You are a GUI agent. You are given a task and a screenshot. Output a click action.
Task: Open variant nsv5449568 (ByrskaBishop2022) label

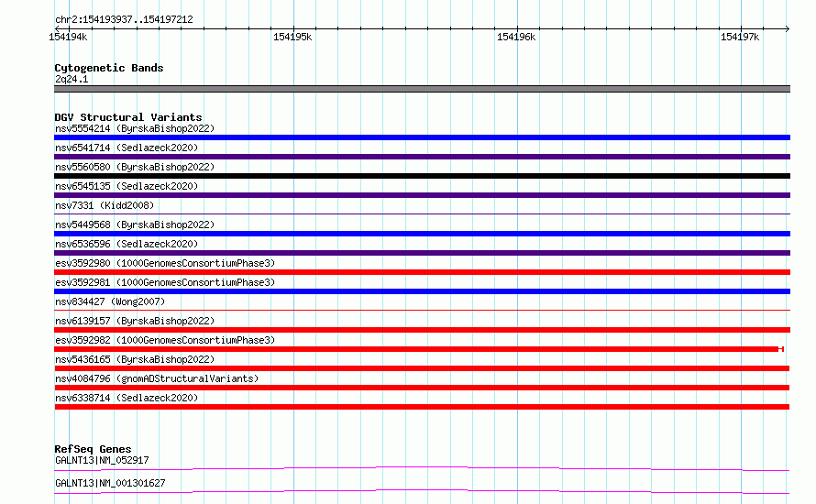(135, 225)
